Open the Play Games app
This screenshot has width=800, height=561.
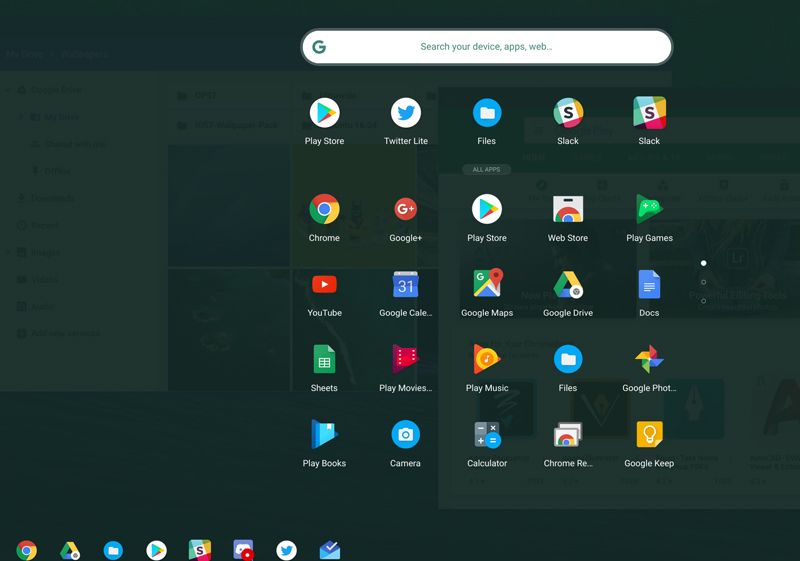tap(649, 210)
